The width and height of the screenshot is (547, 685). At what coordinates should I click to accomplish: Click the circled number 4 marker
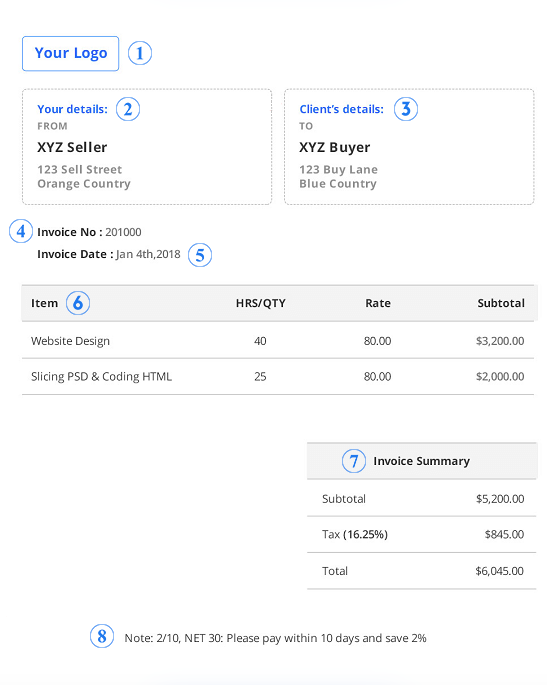tap(21, 232)
